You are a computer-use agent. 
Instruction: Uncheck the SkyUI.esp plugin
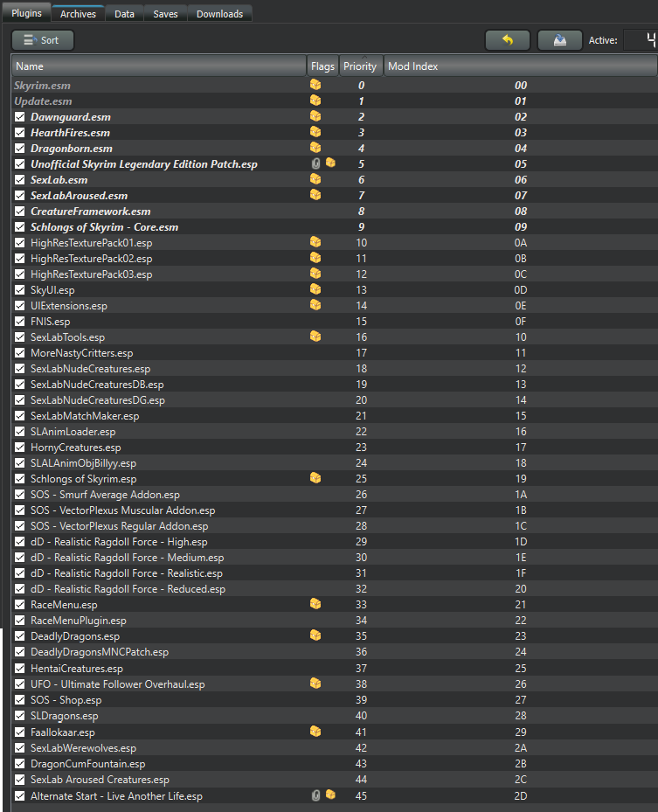20,290
